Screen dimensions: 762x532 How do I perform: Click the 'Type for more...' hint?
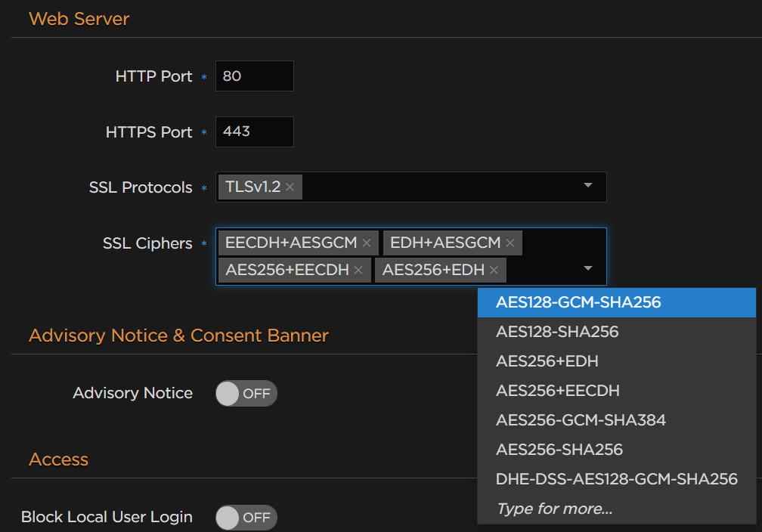(554, 509)
